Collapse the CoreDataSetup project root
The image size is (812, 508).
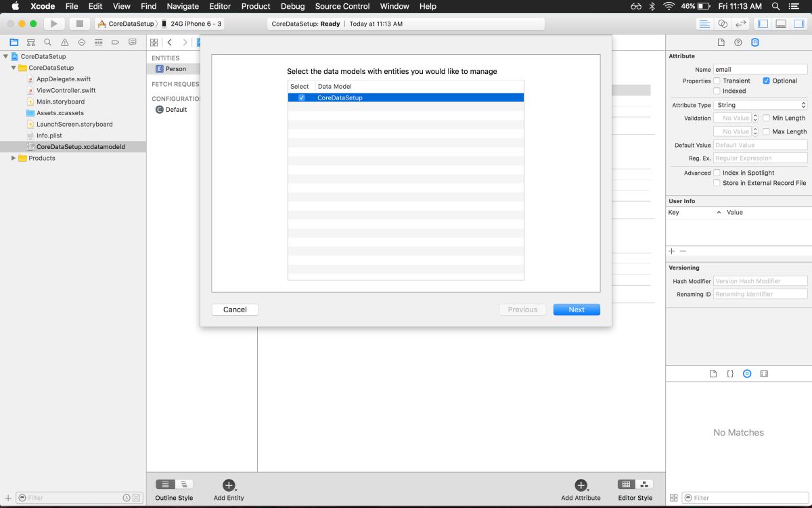pyautogui.click(x=5, y=57)
